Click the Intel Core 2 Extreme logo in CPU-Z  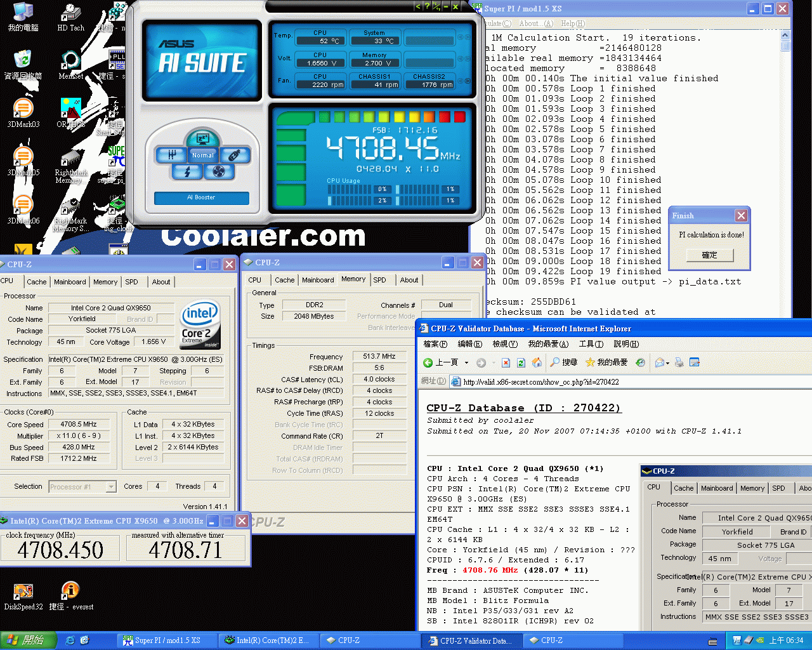(x=200, y=325)
